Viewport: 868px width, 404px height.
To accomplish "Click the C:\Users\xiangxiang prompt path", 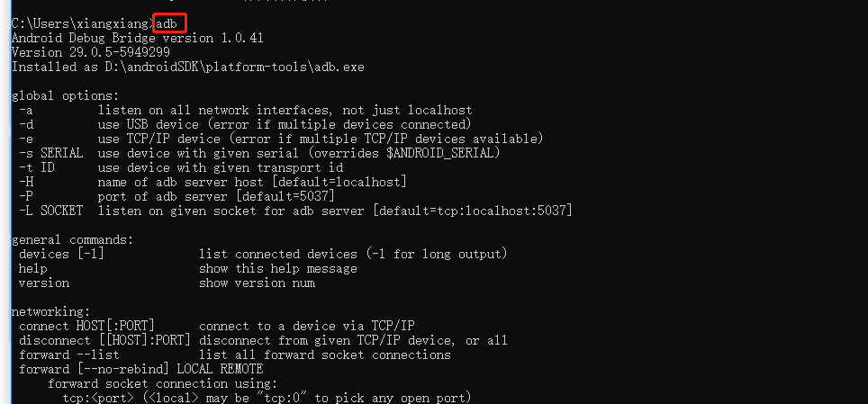I will (81, 23).
